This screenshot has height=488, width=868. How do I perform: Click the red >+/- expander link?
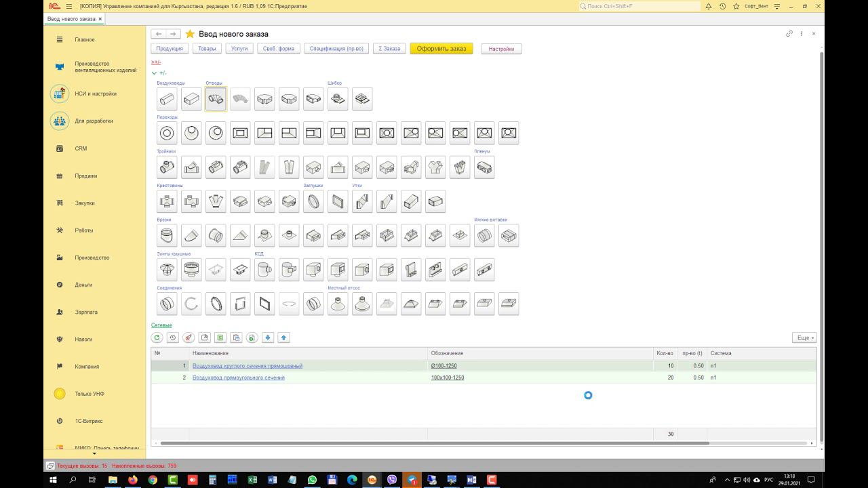tap(156, 62)
